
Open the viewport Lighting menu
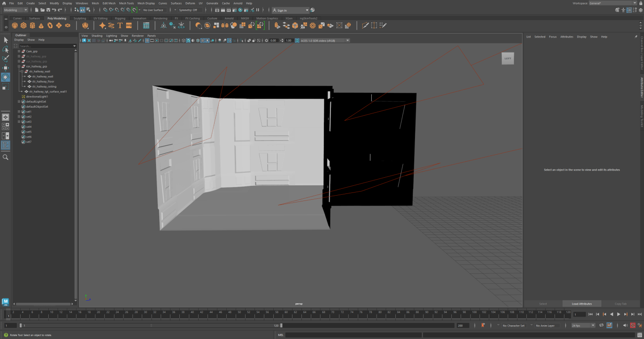pos(111,36)
